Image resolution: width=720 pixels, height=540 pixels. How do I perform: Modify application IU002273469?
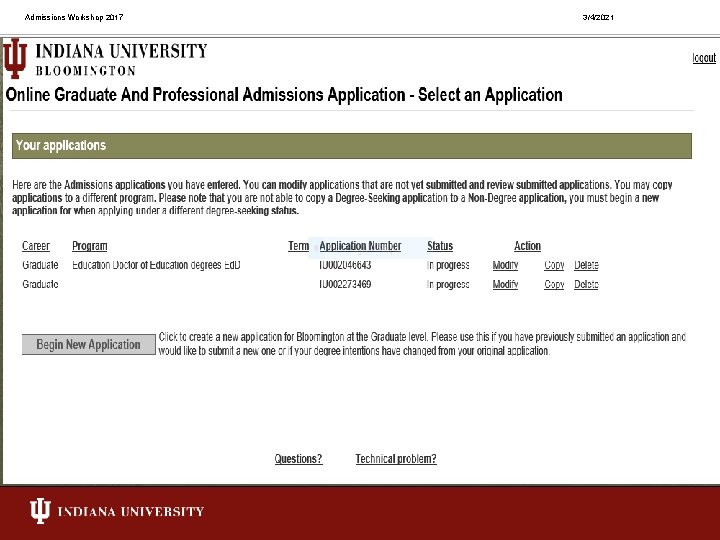click(x=505, y=285)
